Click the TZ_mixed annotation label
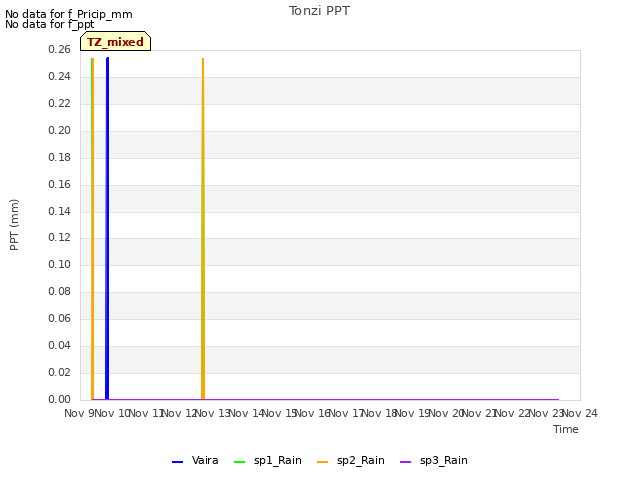 coord(116,42)
